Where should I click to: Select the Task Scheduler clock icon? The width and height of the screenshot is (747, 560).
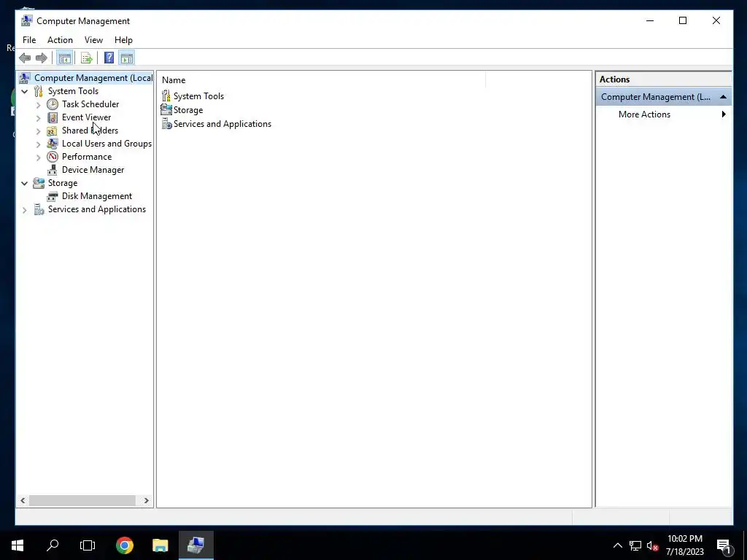point(53,104)
